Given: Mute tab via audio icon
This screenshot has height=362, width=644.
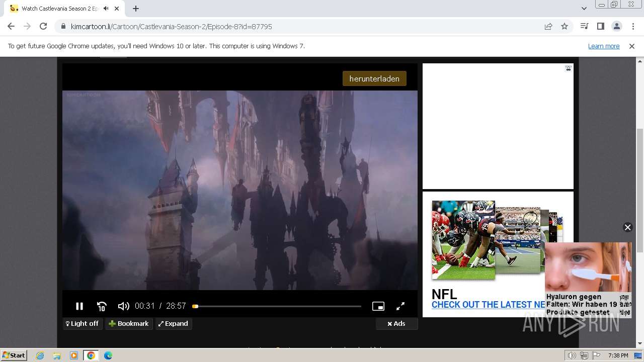Looking at the screenshot, I should coord(106,9).
